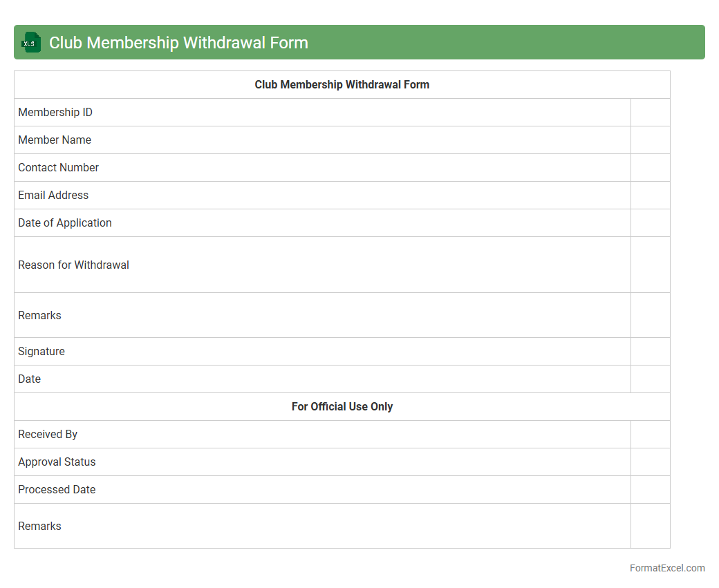Select the blank Approval Status value cell

(650, 462)
